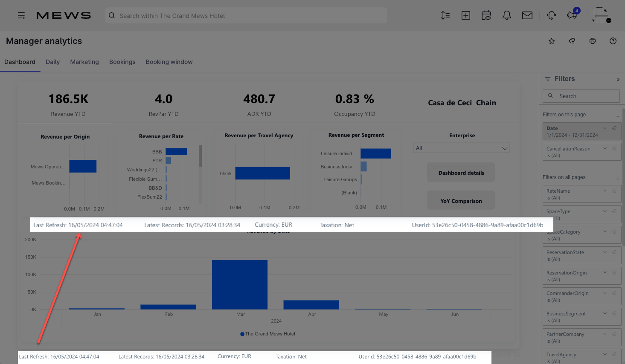Viewport: 625px width, 364px height.
Task: Expand the CommanderOrigin filter chevron
Action: pyautogui.click(x=605, y=293)
